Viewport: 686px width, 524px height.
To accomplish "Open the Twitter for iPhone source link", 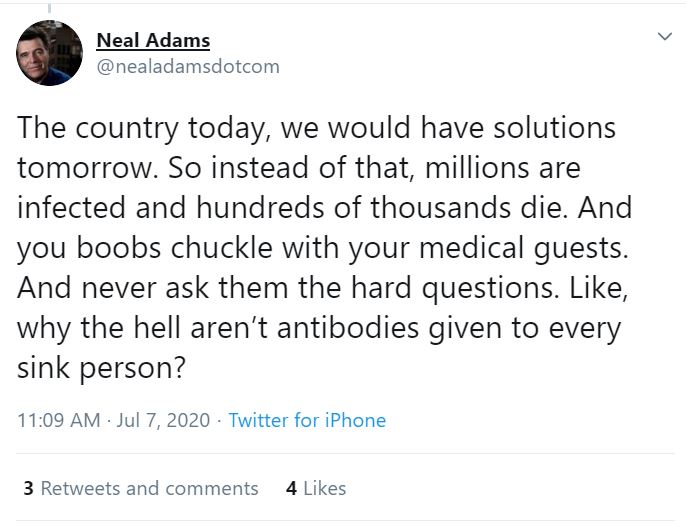I will pyautogui.click(x=307, y=420).
